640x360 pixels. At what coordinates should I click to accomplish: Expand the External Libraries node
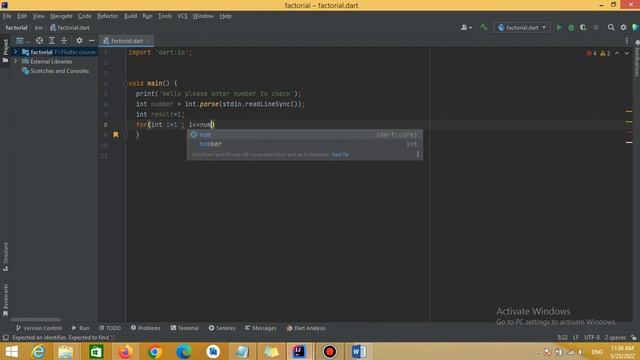pyautogui.click(x=16, y=61)
